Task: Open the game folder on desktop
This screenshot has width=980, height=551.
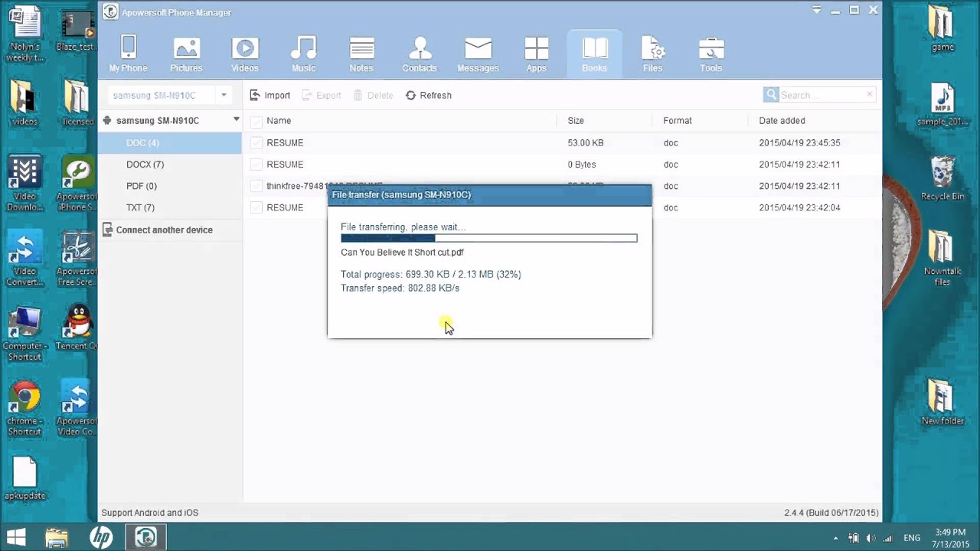Action: (x=942, y=28)
